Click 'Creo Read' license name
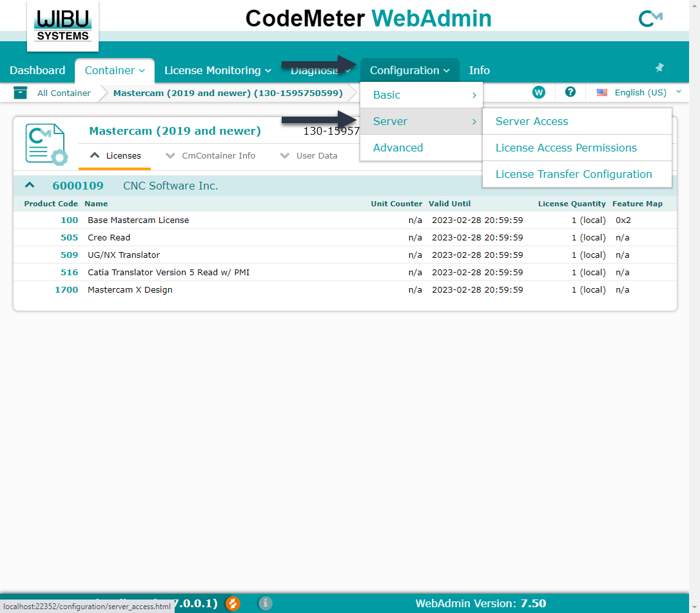Image resolution: width=700 pixels, height=613 pixels. [x=109, y=237]
